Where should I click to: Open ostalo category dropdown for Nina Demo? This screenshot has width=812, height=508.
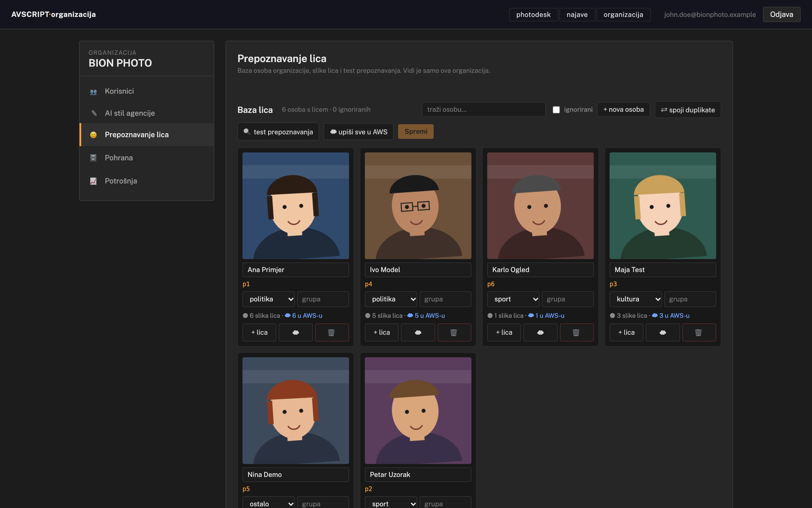pyautogui.click(x=268, y=503)
